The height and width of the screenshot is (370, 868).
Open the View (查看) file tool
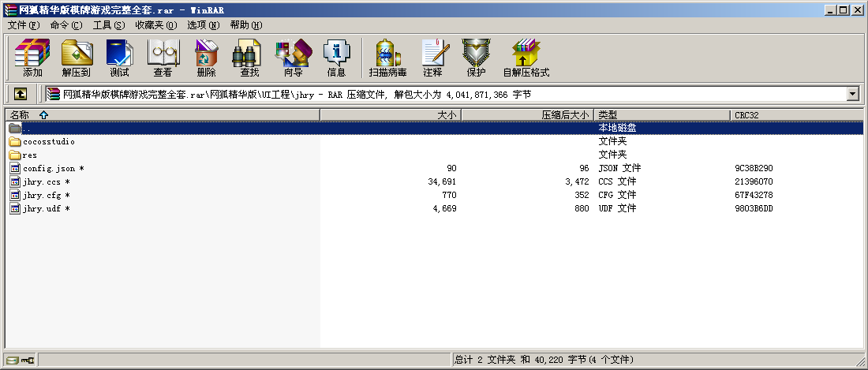click(163, 58)
